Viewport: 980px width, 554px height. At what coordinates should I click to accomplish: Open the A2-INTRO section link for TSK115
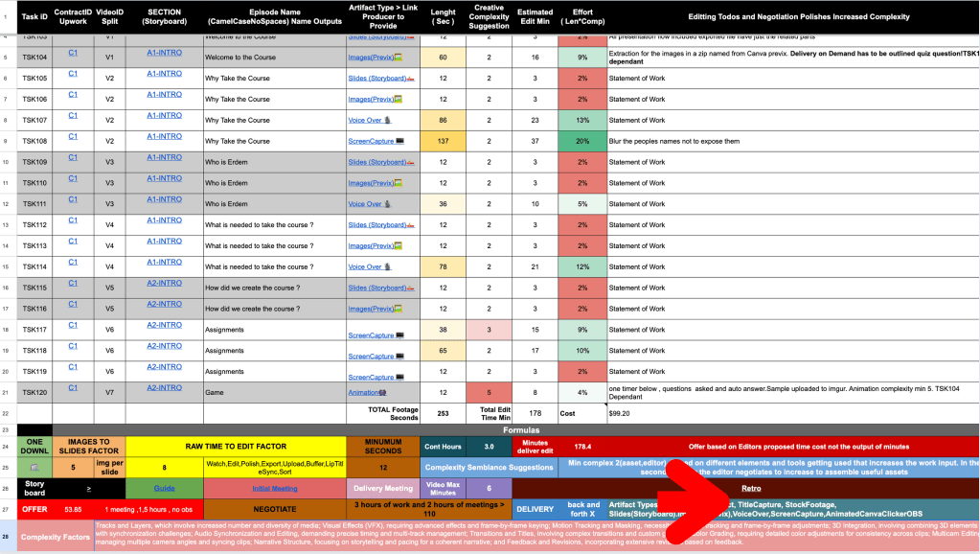[165, 284]
